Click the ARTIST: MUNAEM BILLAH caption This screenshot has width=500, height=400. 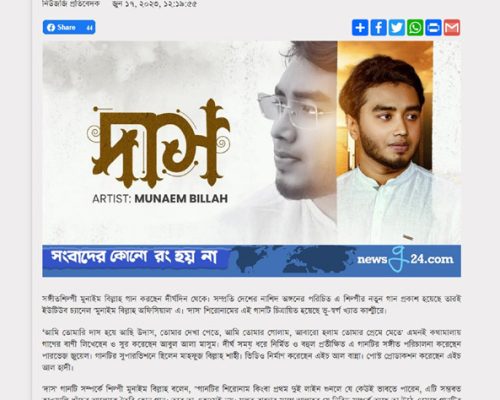pyautogui.click(x=160, y=199)
